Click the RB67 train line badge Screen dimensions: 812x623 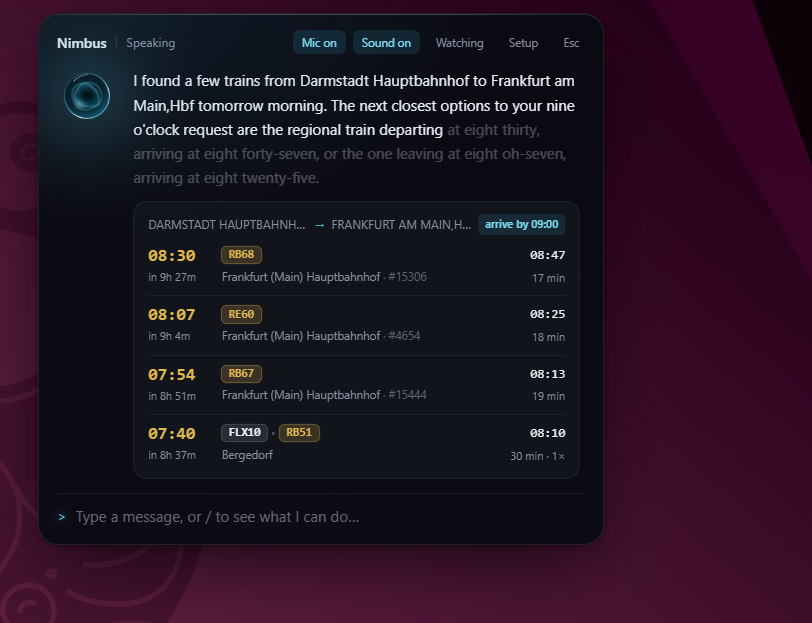click(241, 373)
